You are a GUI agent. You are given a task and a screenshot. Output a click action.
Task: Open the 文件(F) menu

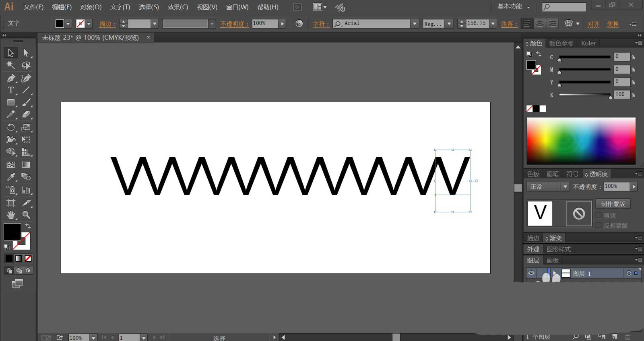34,7
